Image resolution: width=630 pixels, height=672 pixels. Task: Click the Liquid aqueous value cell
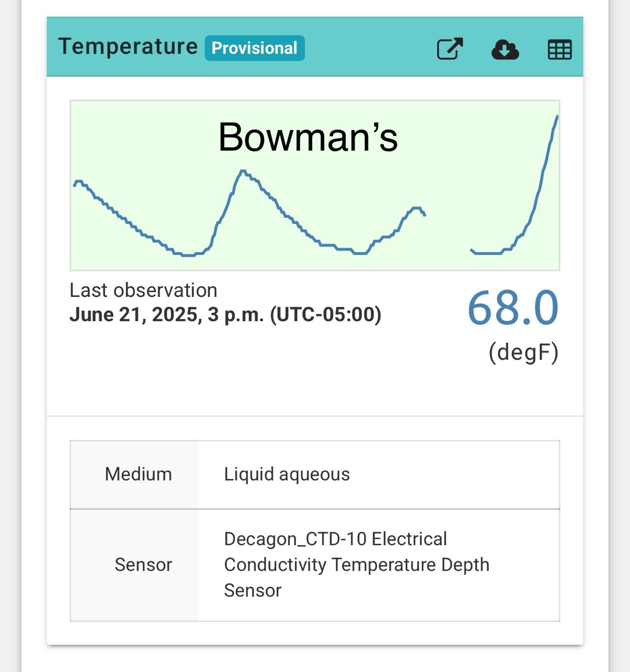(x=379, y=474)
